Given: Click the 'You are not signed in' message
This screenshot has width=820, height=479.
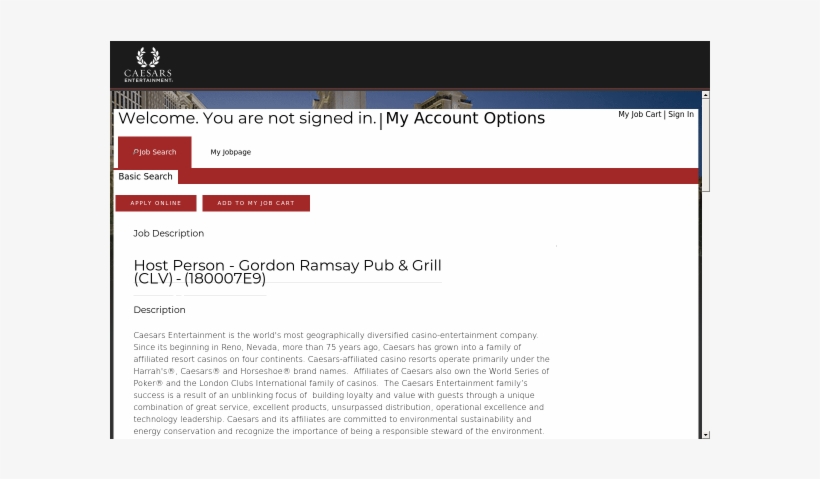Looking at the screenshot, I should [290, 118].
